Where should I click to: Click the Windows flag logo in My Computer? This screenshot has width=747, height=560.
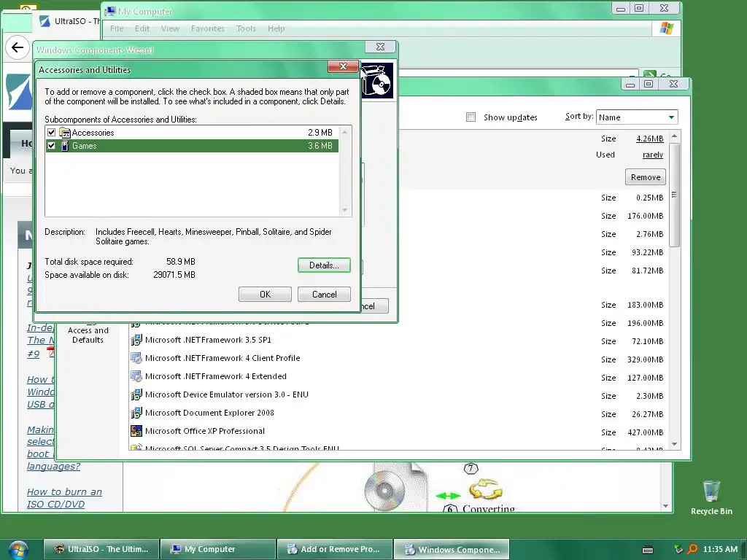click(667, 28)
